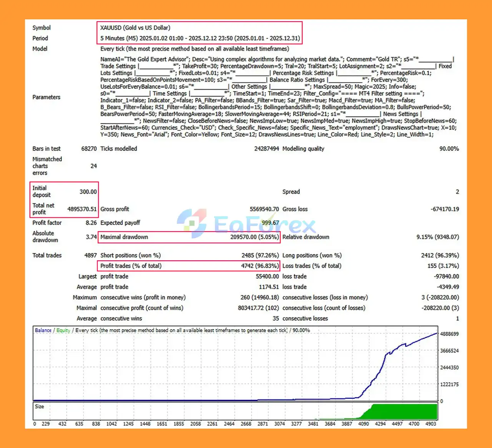Click the Relative drawdown 9.15% value
Viewport: 492px width, 448px height.
(x=437, y=237)
